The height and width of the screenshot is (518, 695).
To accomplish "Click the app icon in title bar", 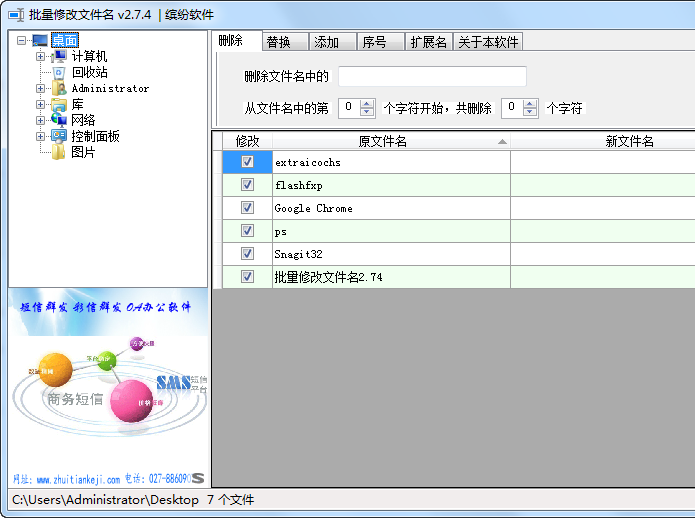I will tap(16, 15).
